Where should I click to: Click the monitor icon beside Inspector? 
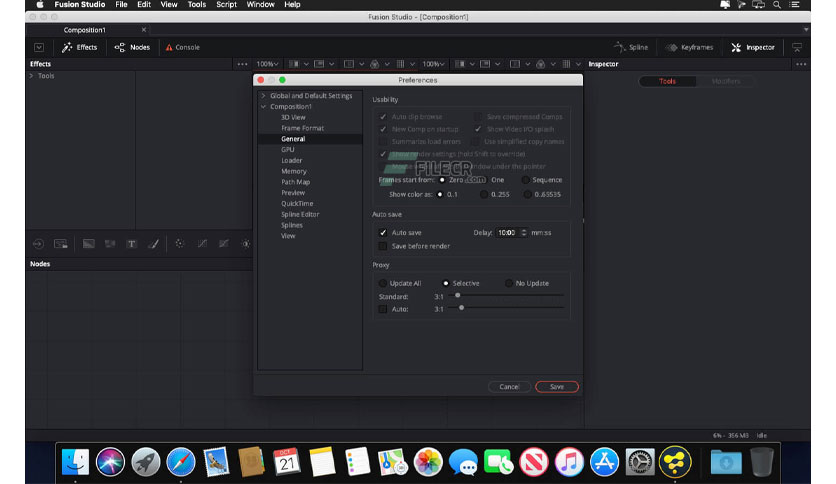(x=797, y=47)
